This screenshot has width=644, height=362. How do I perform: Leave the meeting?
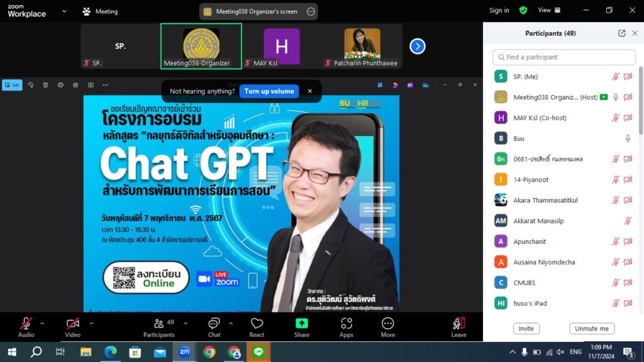[458, 326]
